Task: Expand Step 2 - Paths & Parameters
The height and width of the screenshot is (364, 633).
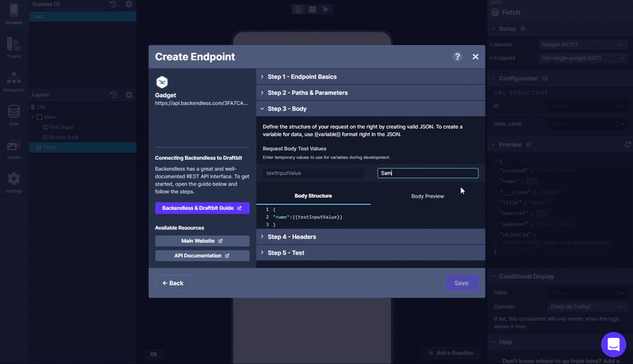Action: point(307,93)
